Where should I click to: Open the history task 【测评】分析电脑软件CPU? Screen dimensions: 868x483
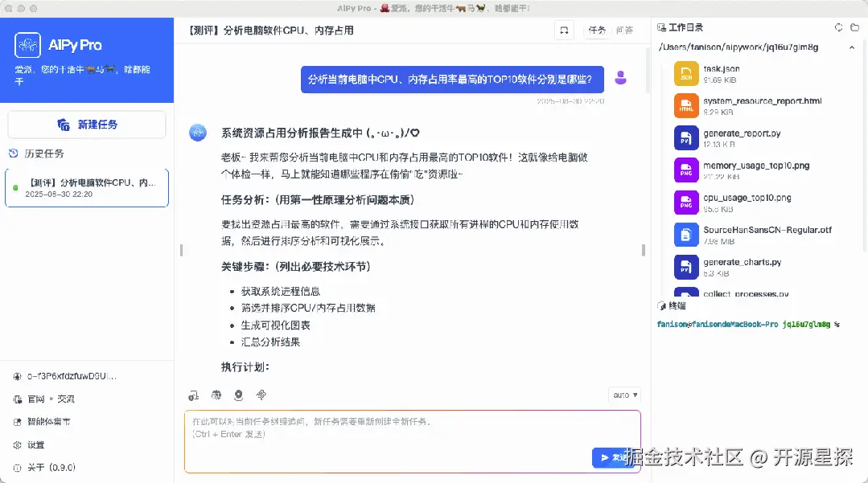(x=87, y=188)
